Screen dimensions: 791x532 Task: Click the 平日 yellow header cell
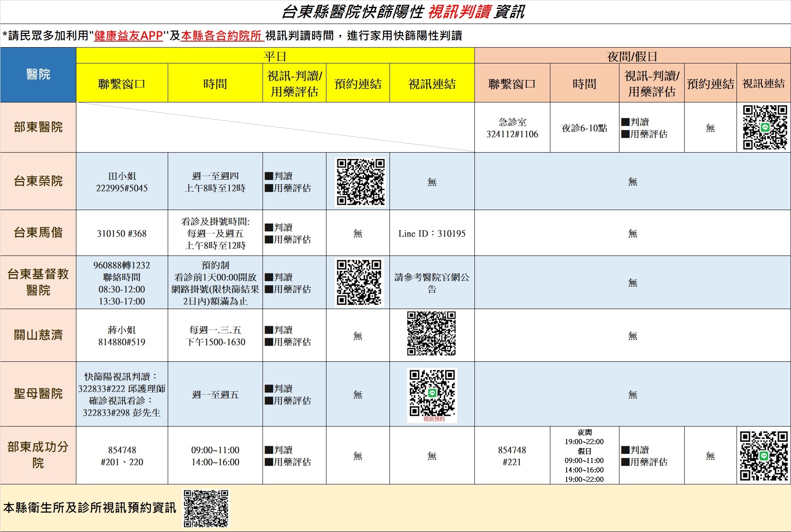275,56
